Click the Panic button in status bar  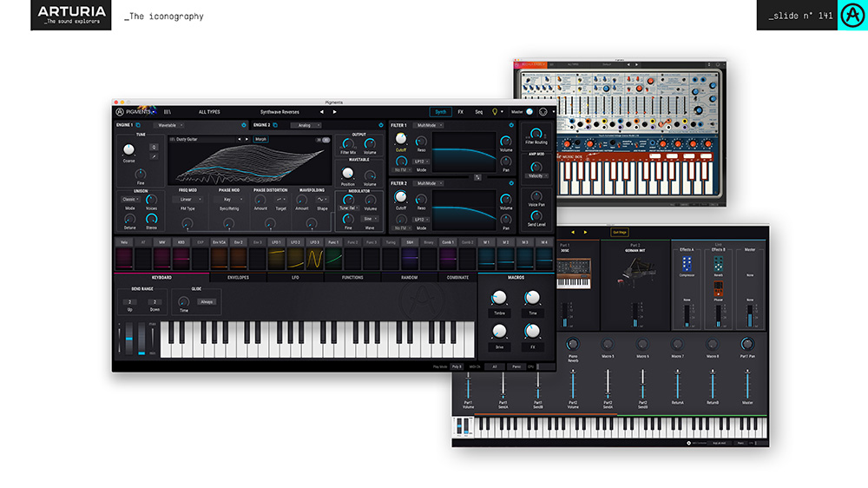(x=516, y=366)
